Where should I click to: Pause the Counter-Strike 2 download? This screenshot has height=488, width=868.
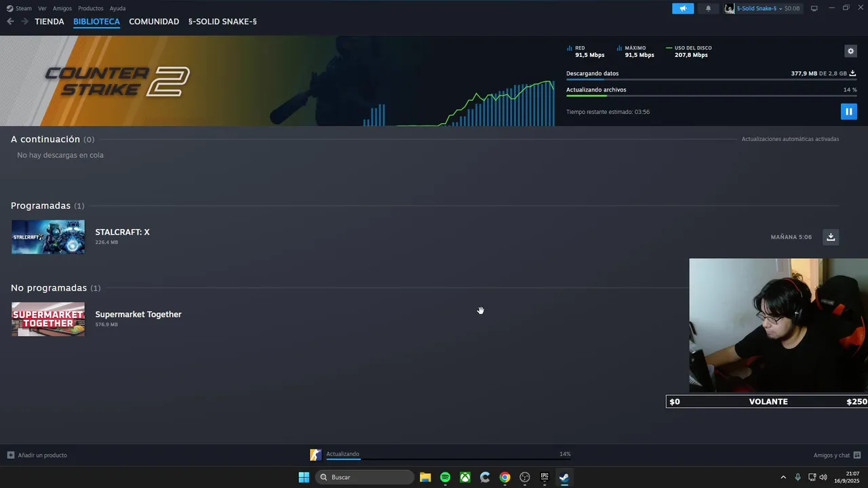pos(848,112)
